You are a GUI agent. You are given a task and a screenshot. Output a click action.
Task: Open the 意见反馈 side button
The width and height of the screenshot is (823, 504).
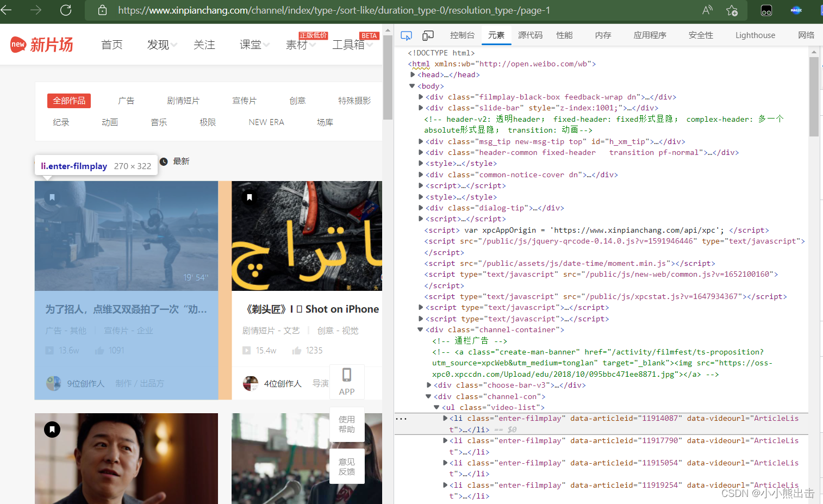pos(347,466)
